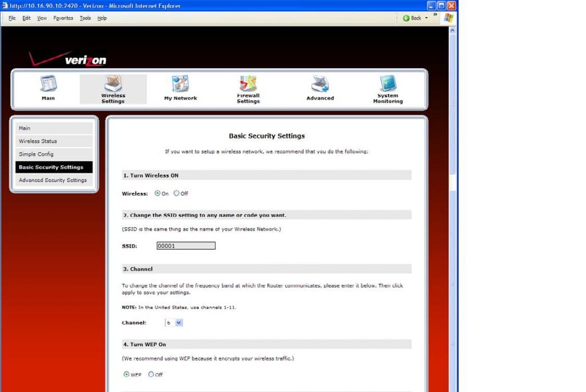Open the View menu

41,18
